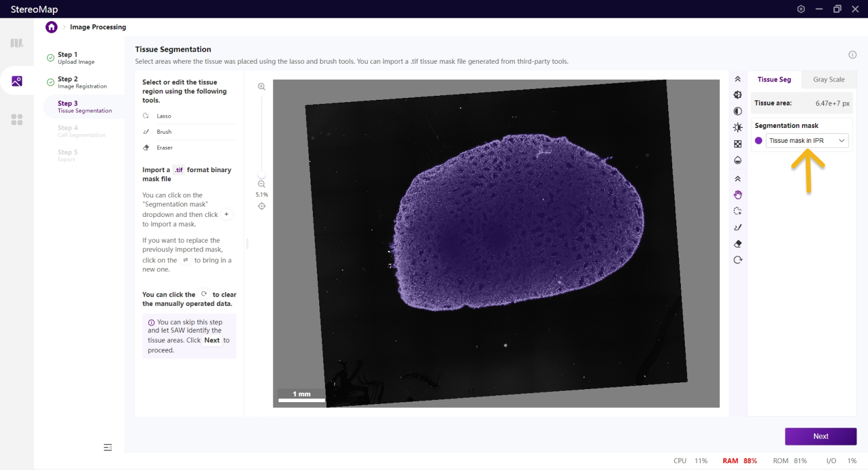Click the Next button
The image size is (868, 470).
click(820, 436)
